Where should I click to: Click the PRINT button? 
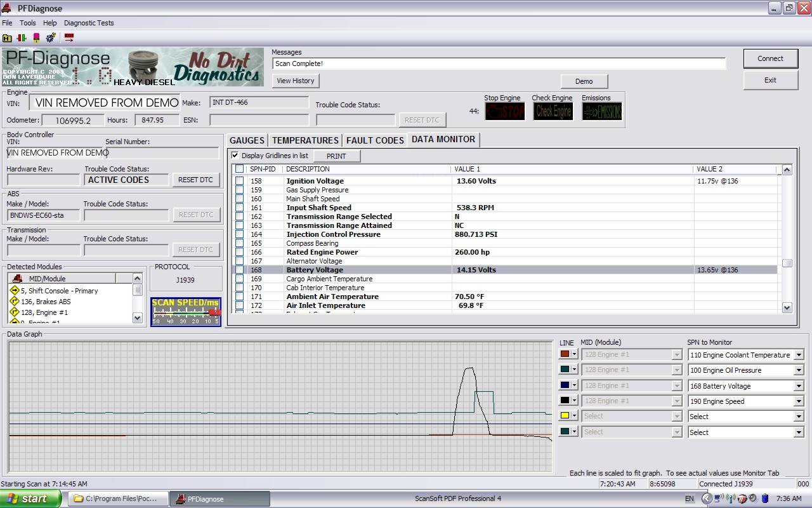pos(336,156)
